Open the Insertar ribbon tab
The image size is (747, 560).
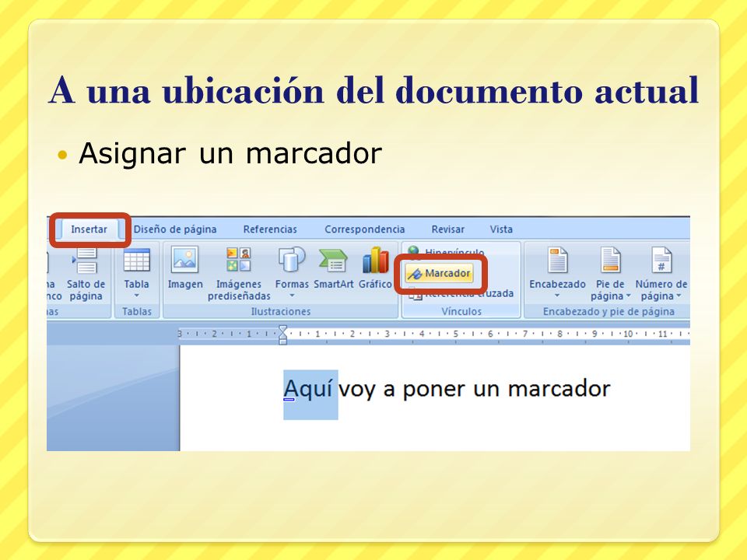click(89, 229)
